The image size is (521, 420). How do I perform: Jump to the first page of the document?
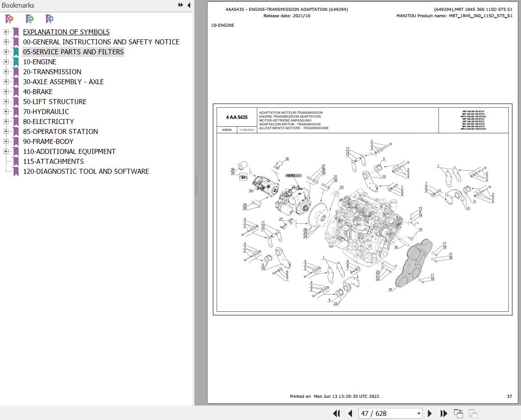[x=337, y=413]
